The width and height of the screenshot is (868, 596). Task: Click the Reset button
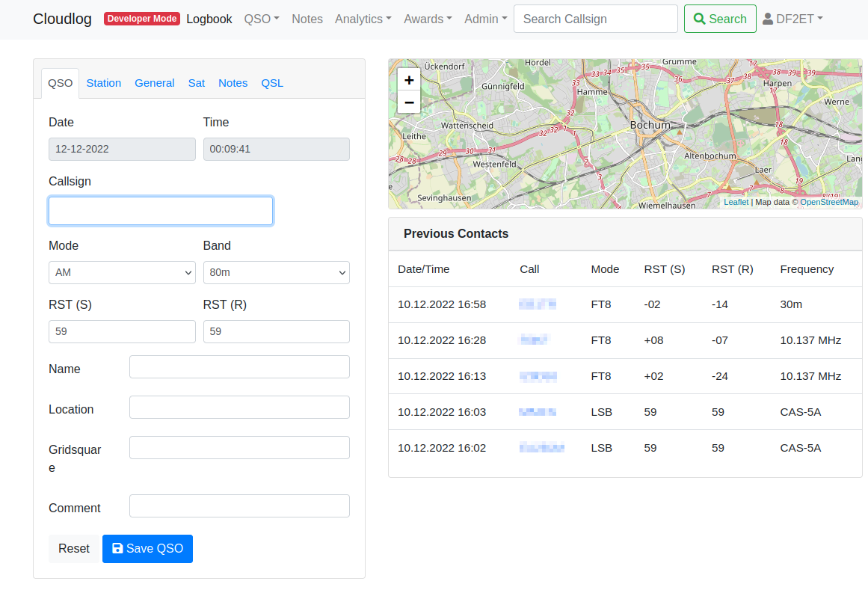click(73, 548)
